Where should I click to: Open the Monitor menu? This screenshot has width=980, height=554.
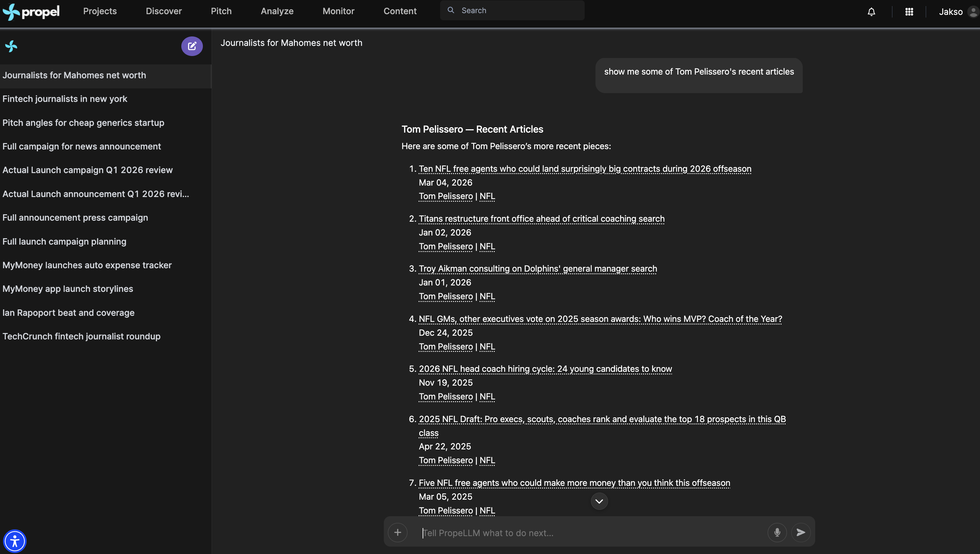click(338, 11)
